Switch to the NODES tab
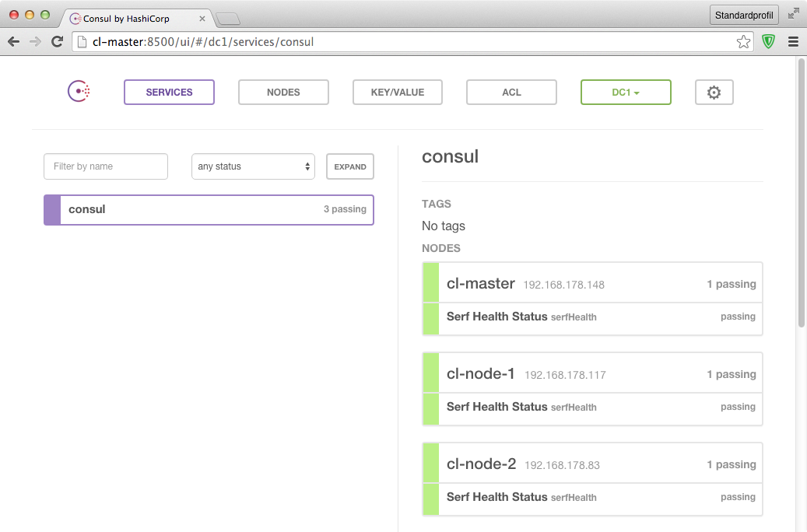 [283, 93]
